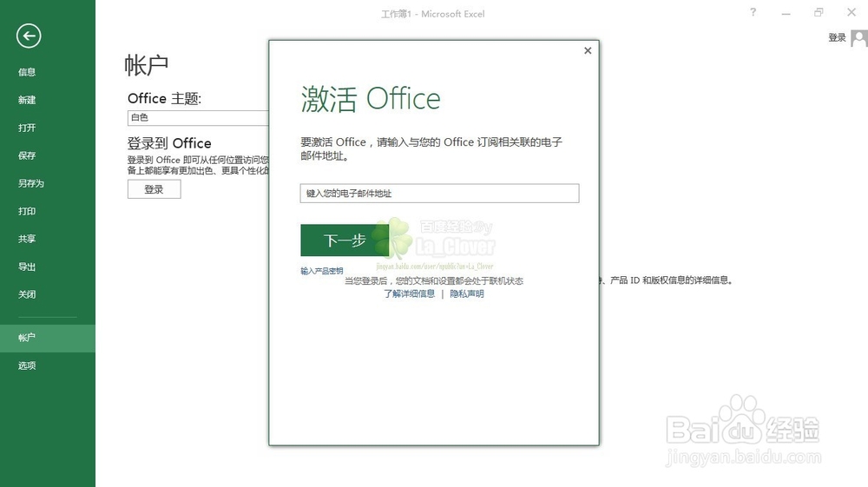Minimize the Excel window

pyautogui.click(x=786, y=13)
